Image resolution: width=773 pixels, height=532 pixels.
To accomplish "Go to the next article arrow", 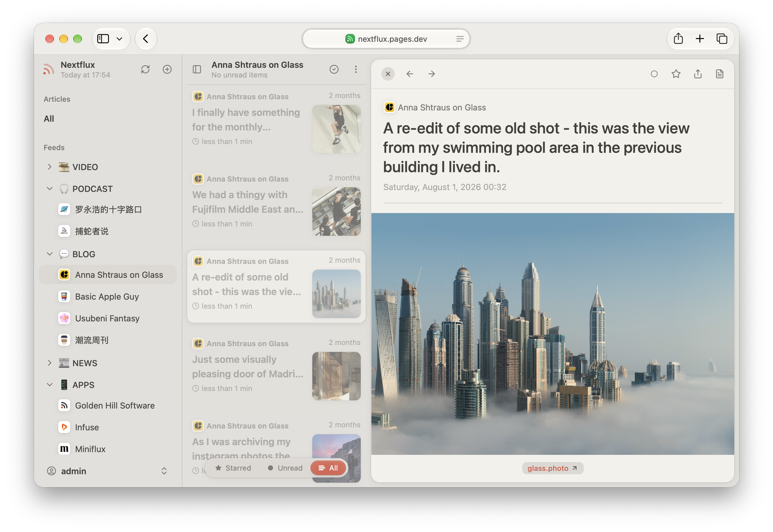I will pos(431,74).
